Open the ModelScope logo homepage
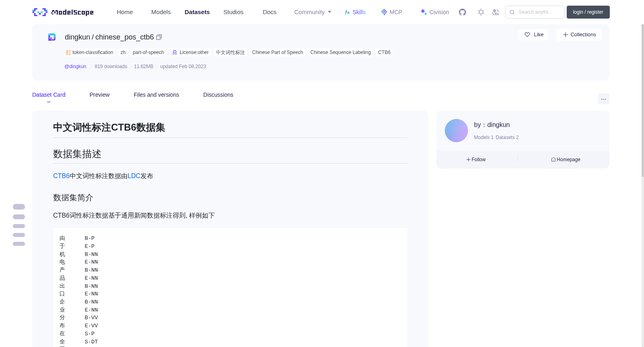Image resolution: width=644 pixels, height=347 pixels. tap(63, 12)
